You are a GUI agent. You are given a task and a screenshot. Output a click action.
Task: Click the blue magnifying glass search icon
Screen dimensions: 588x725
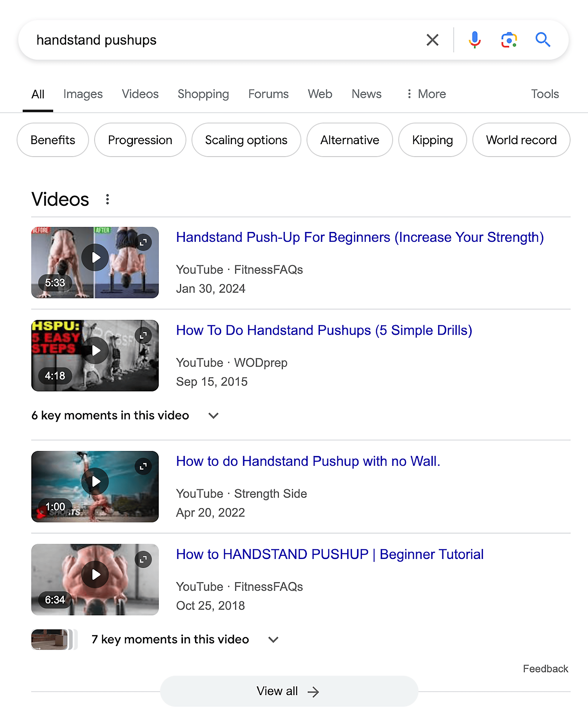coord(542,40)
